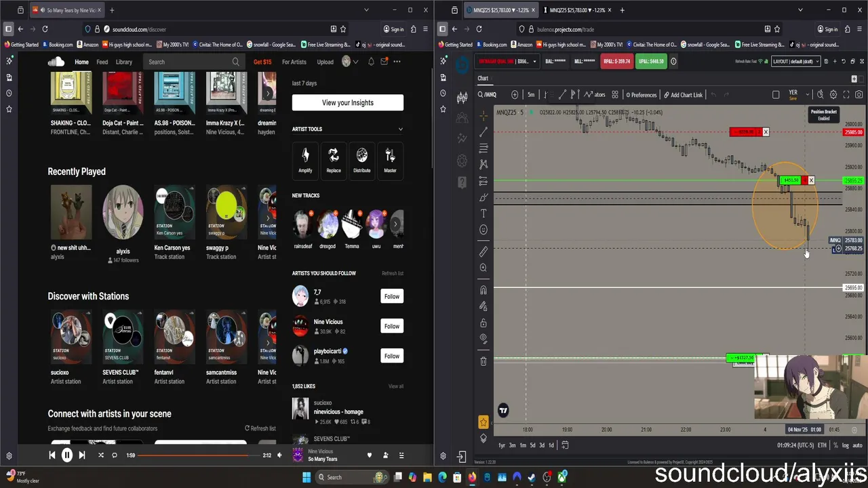
Task: Follow artist from the player bar icon
Action: point(385,455)
